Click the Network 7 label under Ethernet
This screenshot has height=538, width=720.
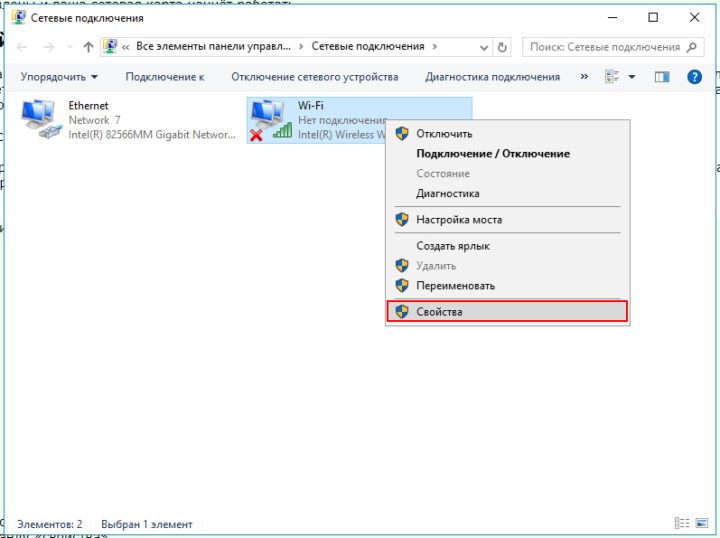point(95,120)
